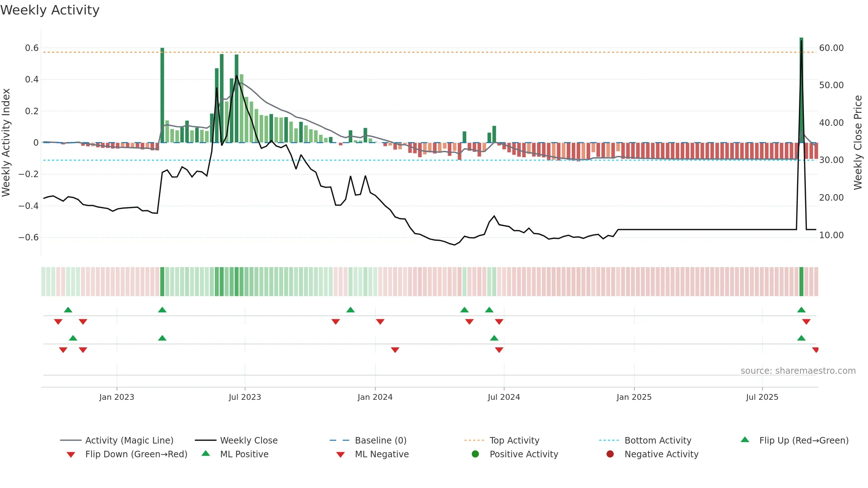Click the Flip Up marker just before Jan 2024
This screenshot has width=868, height=488.
coord(350,310)
